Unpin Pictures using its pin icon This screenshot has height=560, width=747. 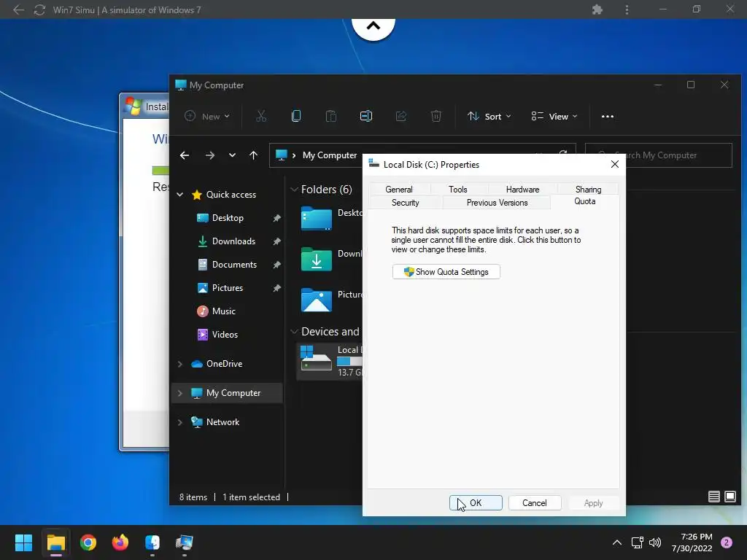point(276,288)
